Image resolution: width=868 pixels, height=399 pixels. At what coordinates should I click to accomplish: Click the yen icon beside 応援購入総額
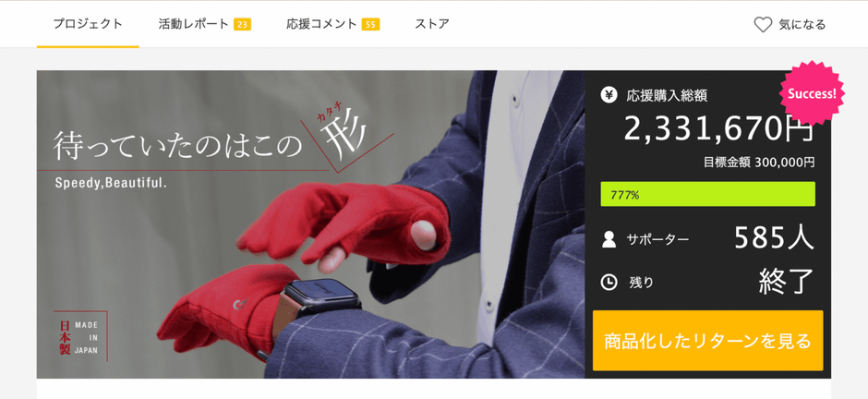[609, 95]
